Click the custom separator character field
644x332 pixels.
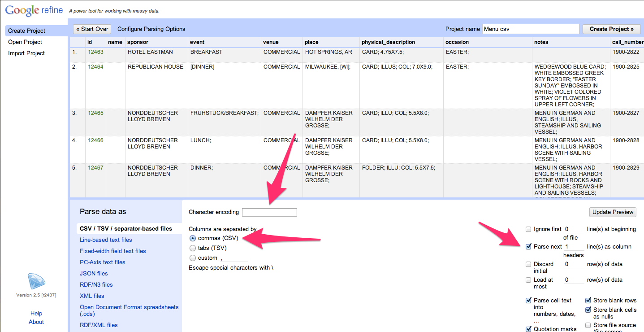(233, 258)
